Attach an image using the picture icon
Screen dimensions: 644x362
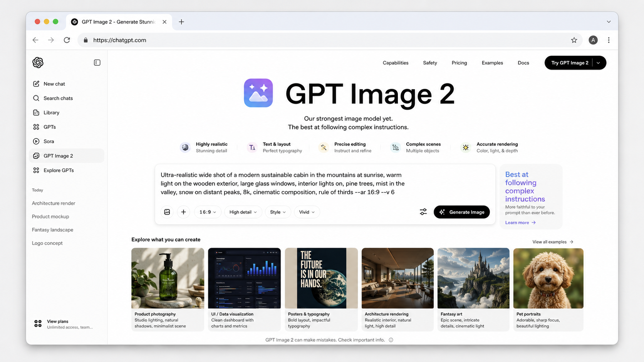pyautogui.click(x=167, y=212)
